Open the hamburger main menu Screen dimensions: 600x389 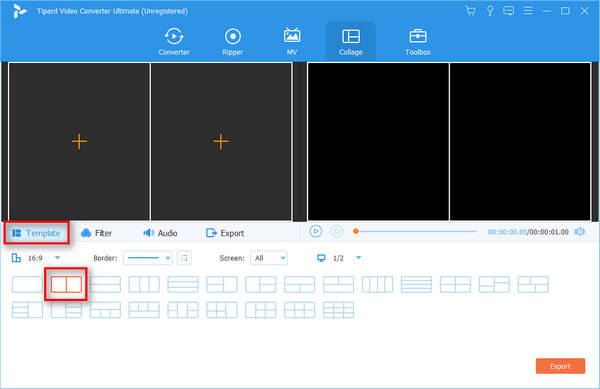pyautogui.click(x=528, y=11)
